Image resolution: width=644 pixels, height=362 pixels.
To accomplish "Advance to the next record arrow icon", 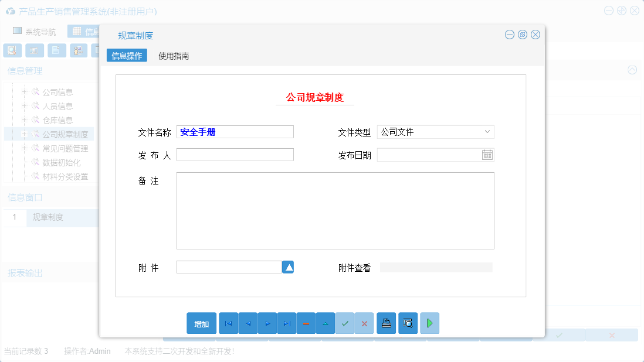I will tap(267, 323).
